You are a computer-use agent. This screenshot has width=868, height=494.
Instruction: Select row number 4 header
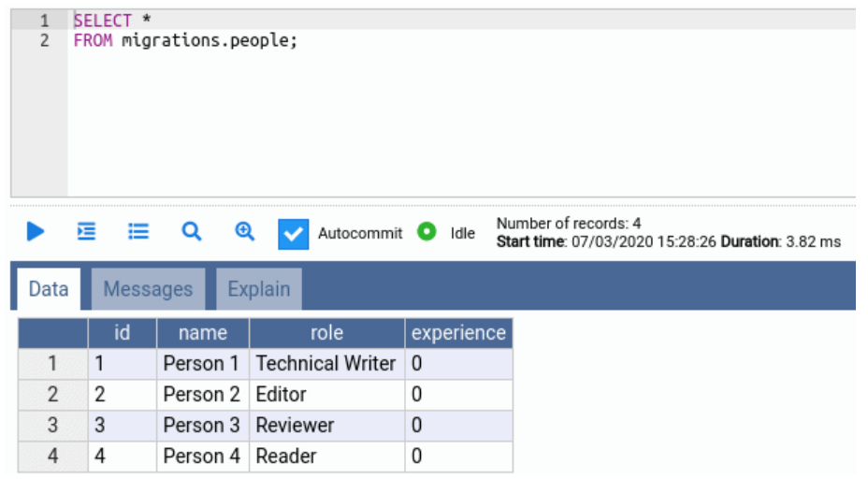[x=52, y=457]
